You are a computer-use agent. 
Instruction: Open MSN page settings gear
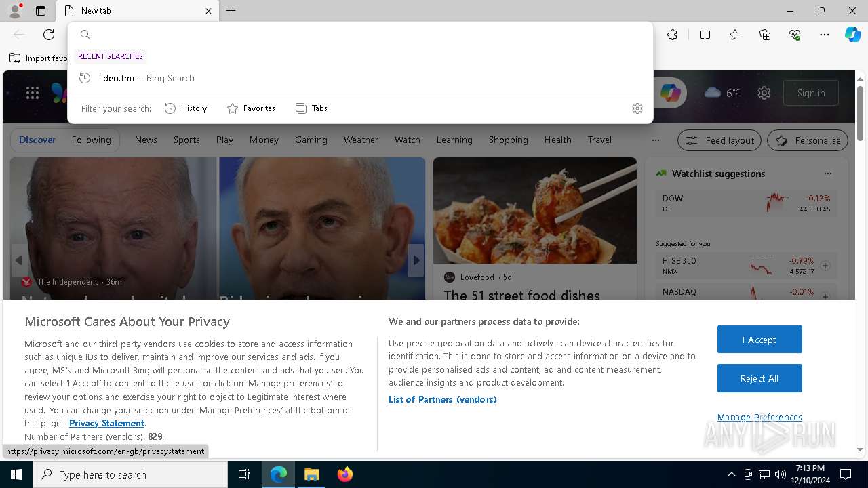pyautogui.click(x=764, y=93)
